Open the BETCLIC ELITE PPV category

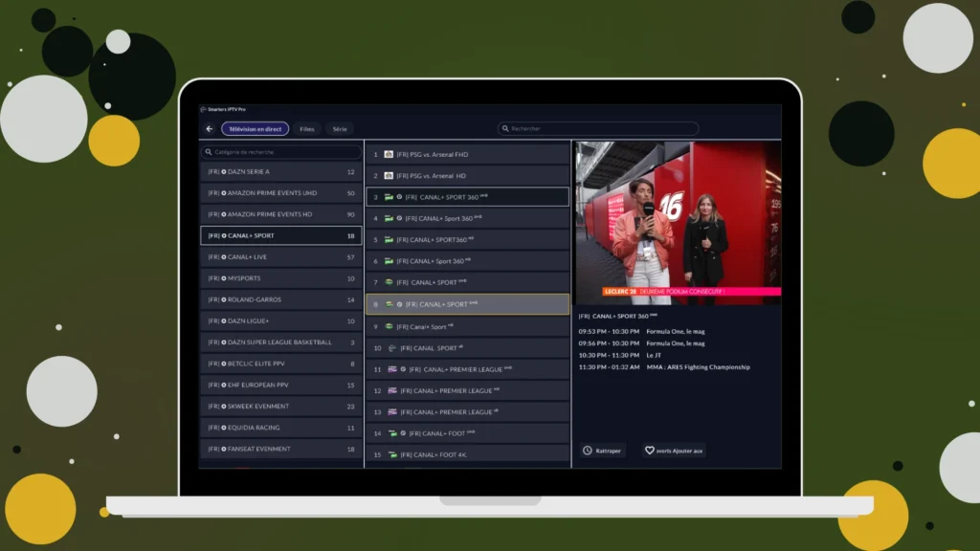pos(280,363)
